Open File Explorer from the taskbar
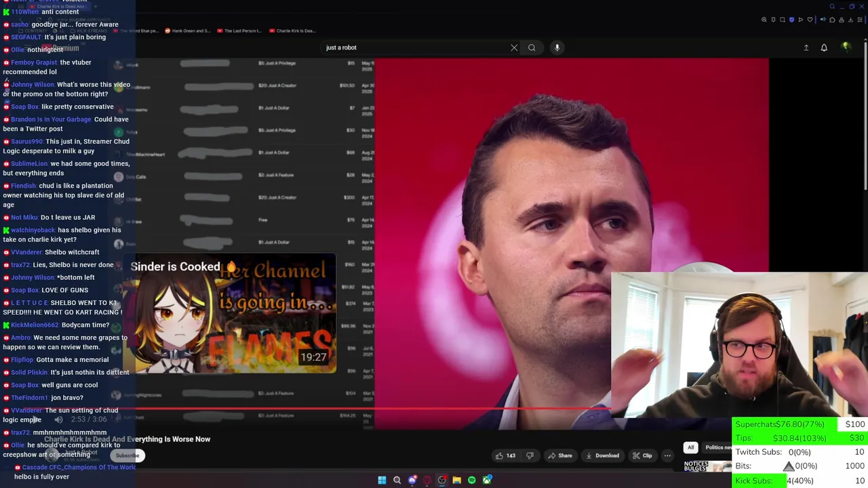This screenshot has height=488, width=868. (457, 481)
